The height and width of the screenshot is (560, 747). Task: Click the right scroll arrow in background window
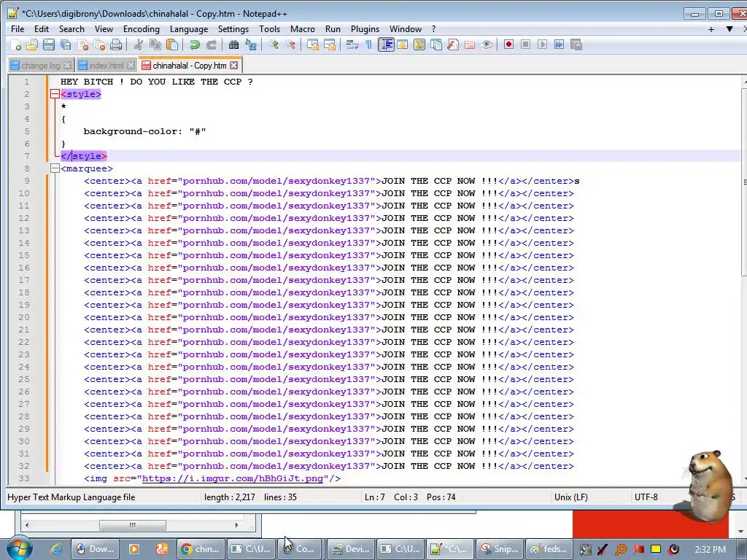(236, 525)
